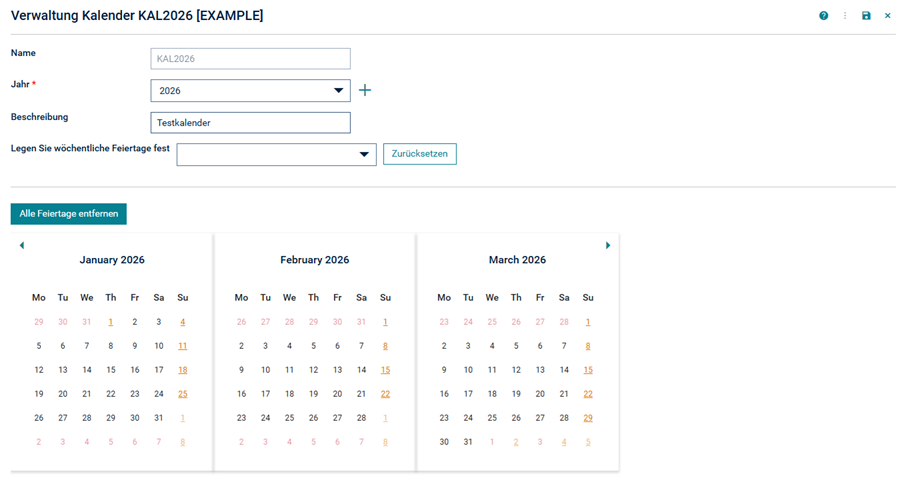Screen dimensions: 900x490
Task: Pick February 24, 2026
Action: (265, 418)
